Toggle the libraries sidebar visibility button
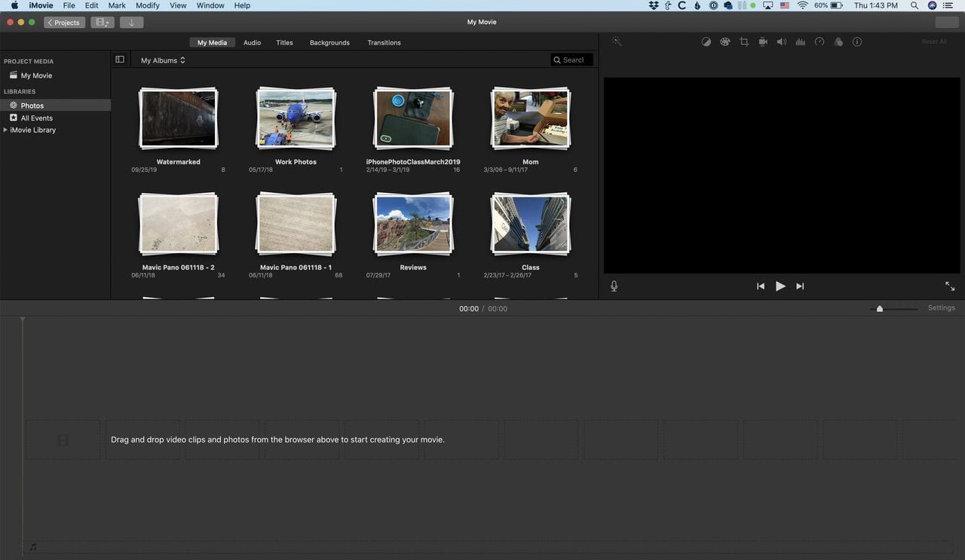 pyautogui.click(x=120, y=60)
